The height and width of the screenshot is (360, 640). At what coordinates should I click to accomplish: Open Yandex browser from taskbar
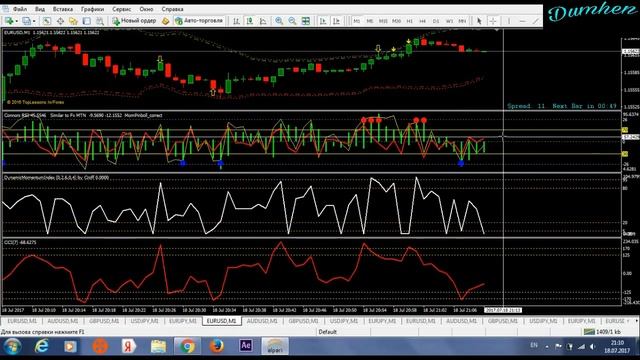click(x=128, y=347)
